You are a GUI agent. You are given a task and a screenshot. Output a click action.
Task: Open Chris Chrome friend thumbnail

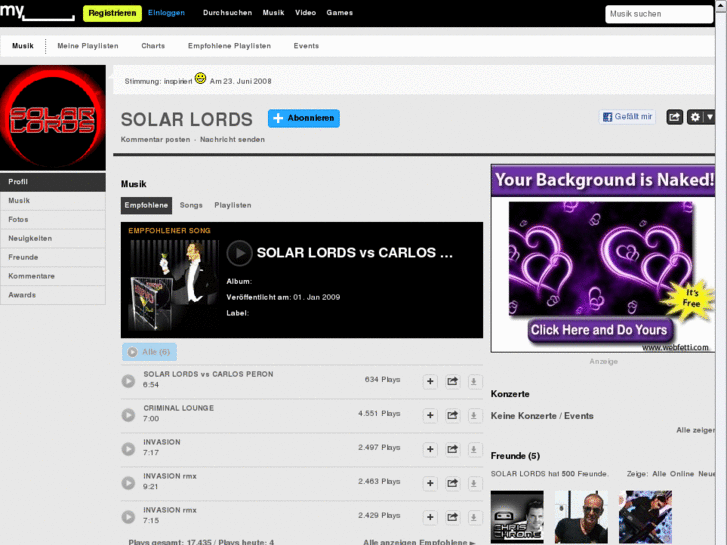tap(517, 517)
